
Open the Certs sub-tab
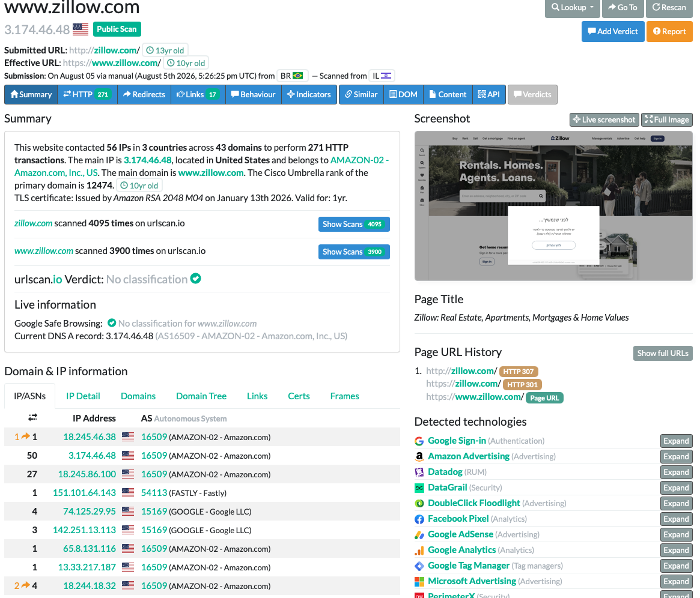point(299,396)
